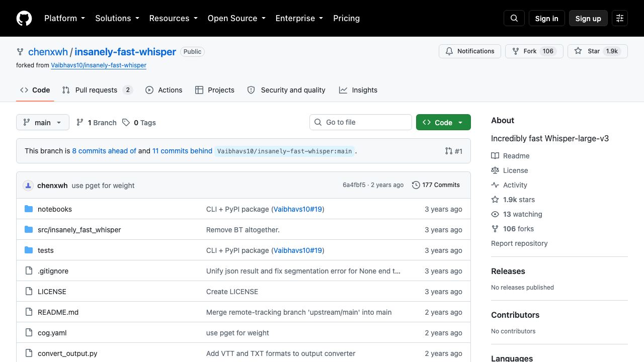Open commit hash 6a4fbf5
Screen dimensions: 644x362
354,185
